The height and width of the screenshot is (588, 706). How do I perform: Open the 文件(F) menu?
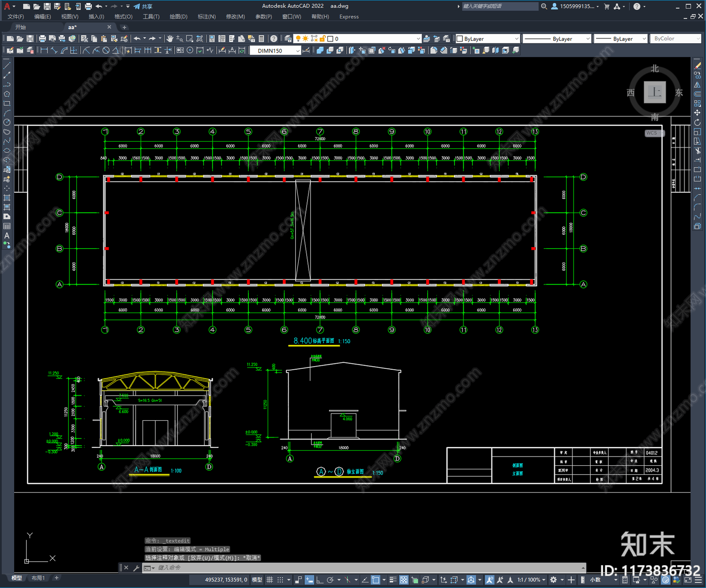[x=15, y=17]
